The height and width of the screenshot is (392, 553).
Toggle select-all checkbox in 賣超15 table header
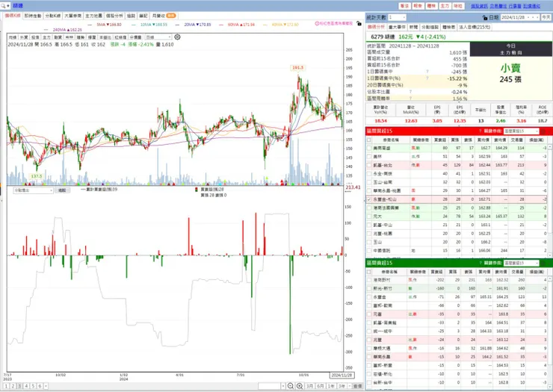pyautogui.click(x=369, y=272)
